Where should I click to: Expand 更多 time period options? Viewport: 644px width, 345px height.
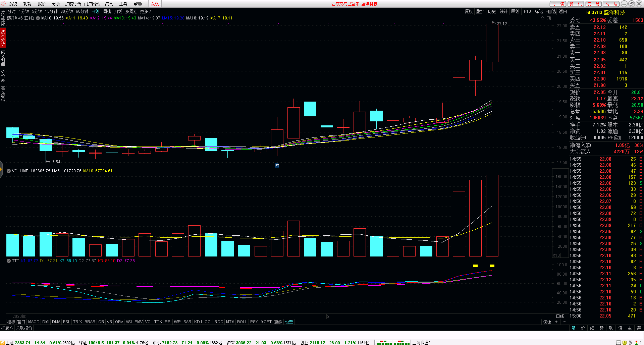[x=146, y=11]
